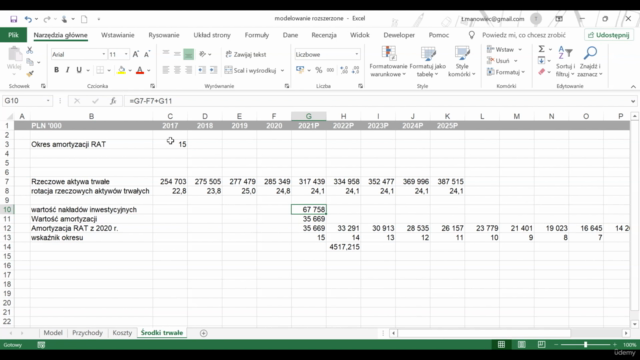
Task: Pick the yellow fill color button
Action: (121, 70)
